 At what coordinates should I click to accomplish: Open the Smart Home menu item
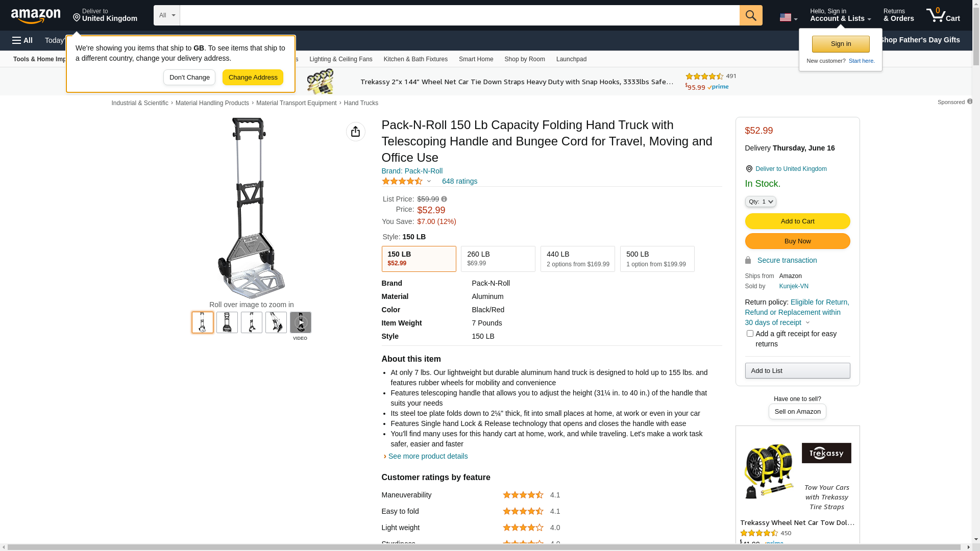(476, 59)
